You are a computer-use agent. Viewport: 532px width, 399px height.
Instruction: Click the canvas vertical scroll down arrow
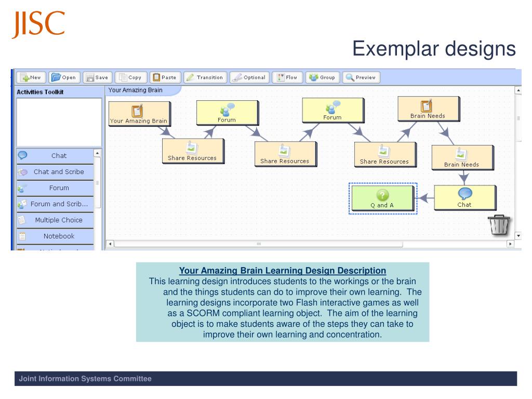point(518,235)
